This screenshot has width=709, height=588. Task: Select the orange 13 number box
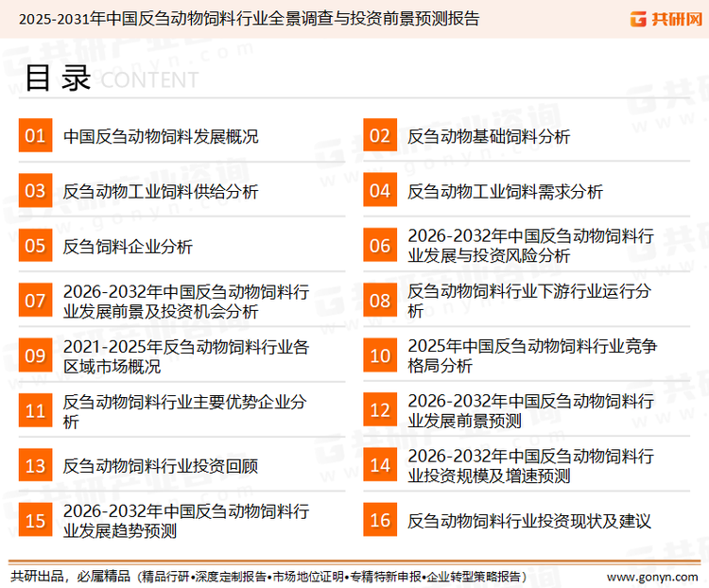35,465
